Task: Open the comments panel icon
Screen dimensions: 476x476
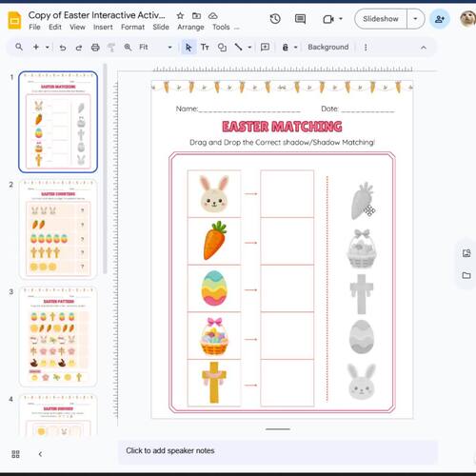Action: (300, 19)
